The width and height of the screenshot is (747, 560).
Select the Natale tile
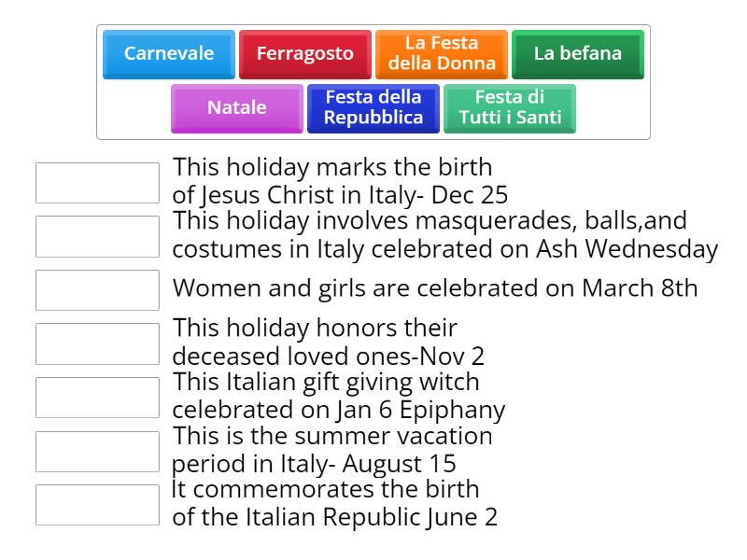coord(236,108)
